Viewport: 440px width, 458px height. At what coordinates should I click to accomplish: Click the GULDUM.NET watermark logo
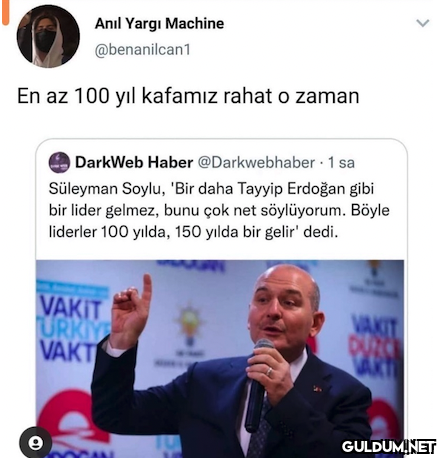point(389,447)
